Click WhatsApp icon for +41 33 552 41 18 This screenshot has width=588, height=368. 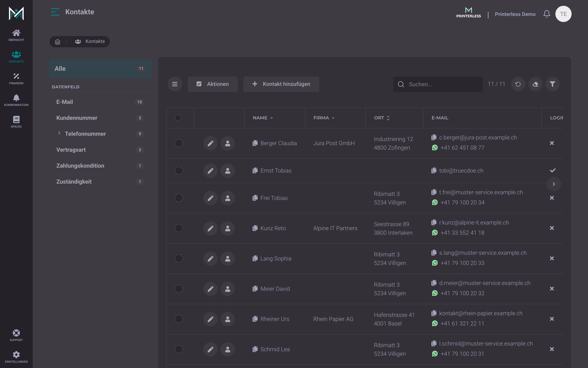coord(435,233)
